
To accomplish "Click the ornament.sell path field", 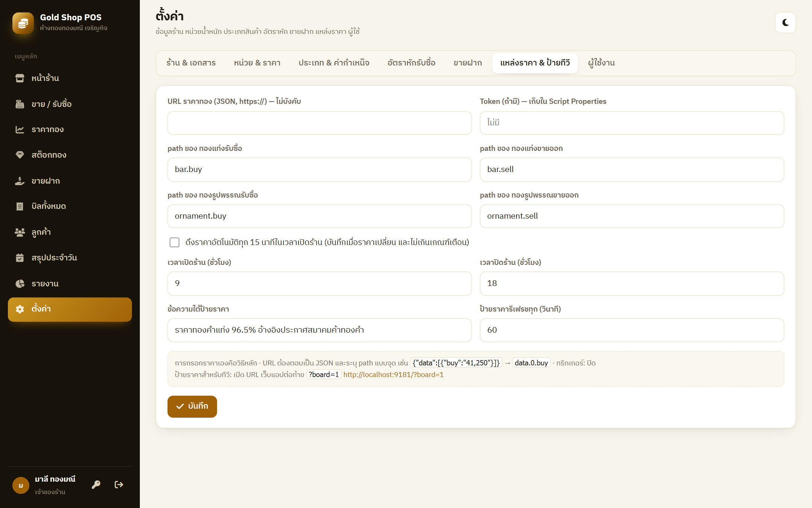I will (632, 216).
